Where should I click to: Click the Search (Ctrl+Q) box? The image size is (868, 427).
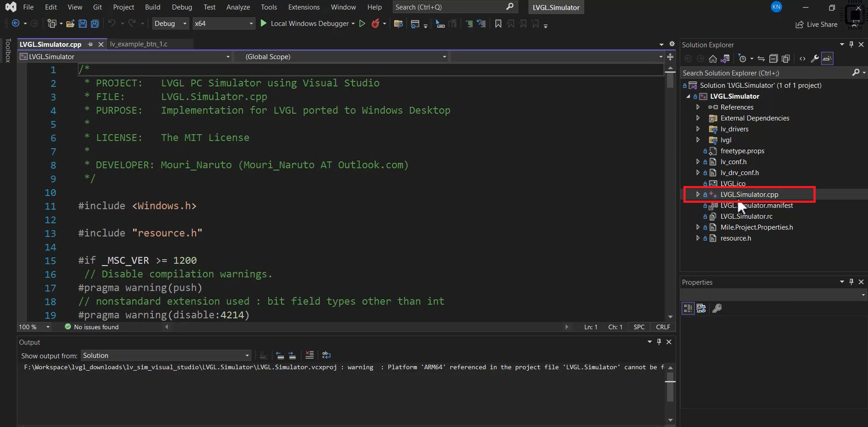(x=455, y=7)
